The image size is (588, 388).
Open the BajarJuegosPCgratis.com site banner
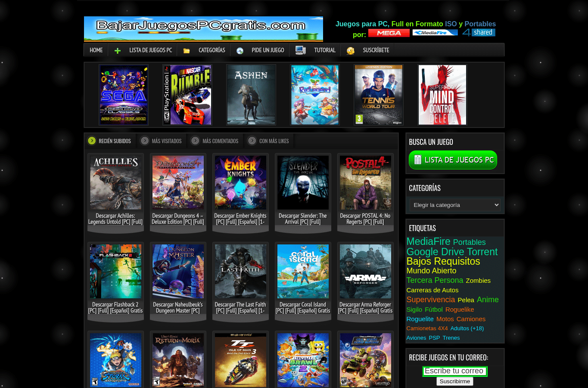click(203, 29)
